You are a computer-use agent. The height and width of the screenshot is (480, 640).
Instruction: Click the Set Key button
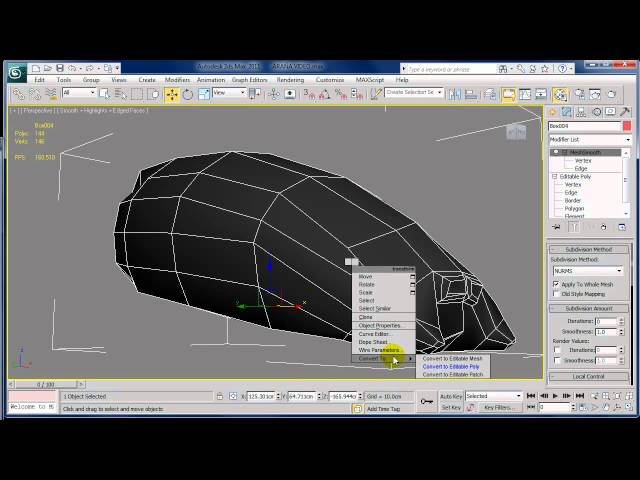tap(451, 407)
